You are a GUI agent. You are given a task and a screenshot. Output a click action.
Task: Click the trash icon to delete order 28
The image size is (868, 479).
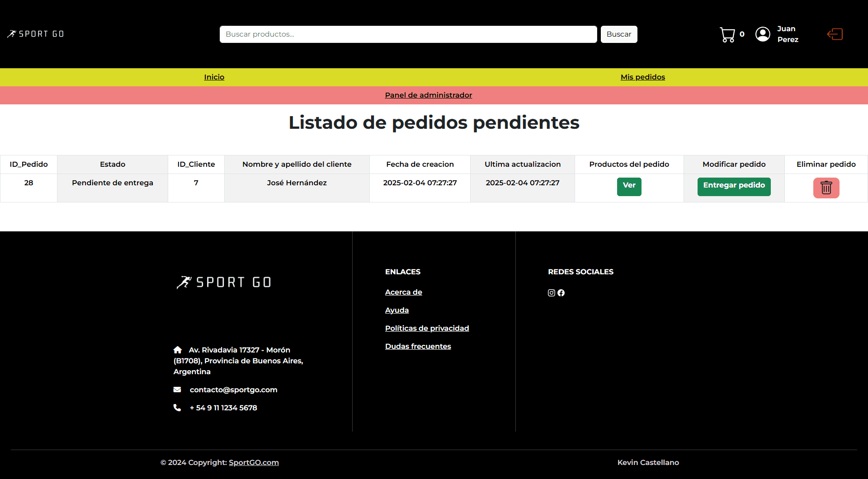coord(826,188)
